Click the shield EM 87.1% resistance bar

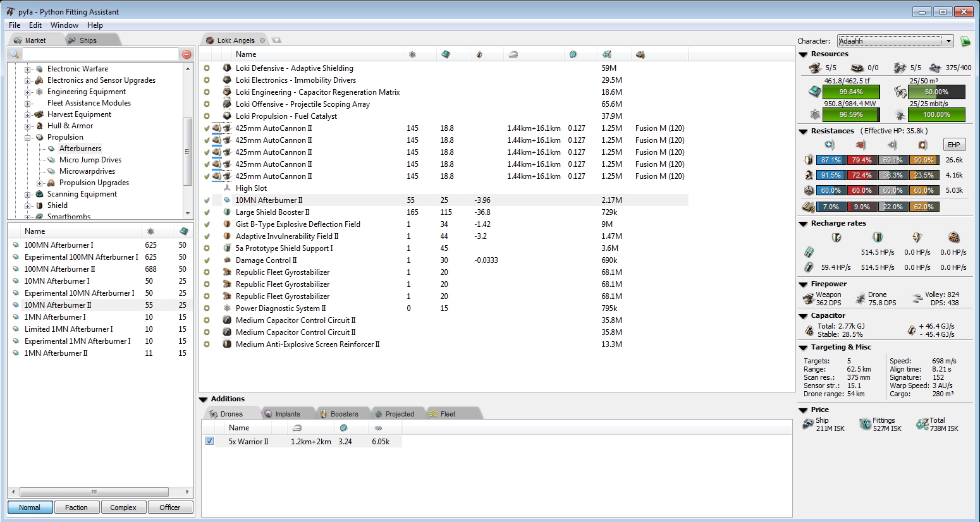(x=831, y=160)
